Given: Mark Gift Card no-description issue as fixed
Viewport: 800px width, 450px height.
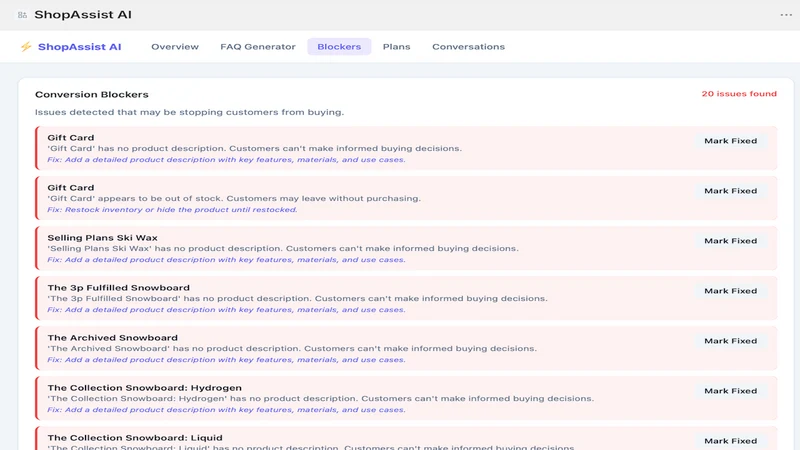Looking at the screenshot, I should click(x=731, y=141).
